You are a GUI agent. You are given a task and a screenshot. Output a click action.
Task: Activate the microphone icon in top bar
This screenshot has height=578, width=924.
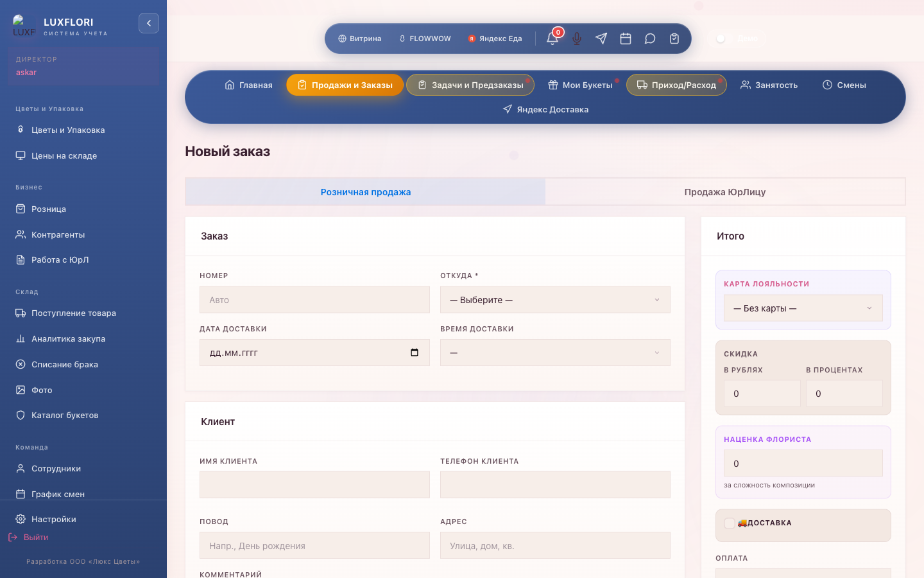(x=577, y=39)
